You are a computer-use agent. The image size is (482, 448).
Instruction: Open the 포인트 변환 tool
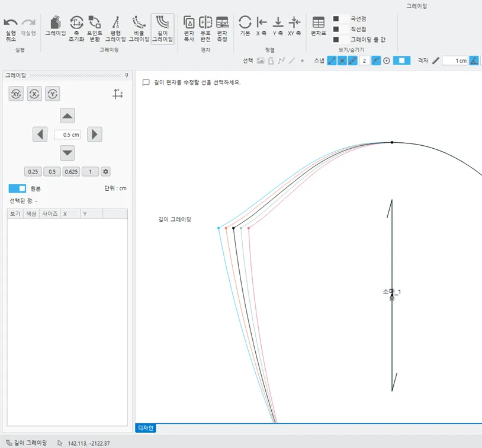coord(95,29)
